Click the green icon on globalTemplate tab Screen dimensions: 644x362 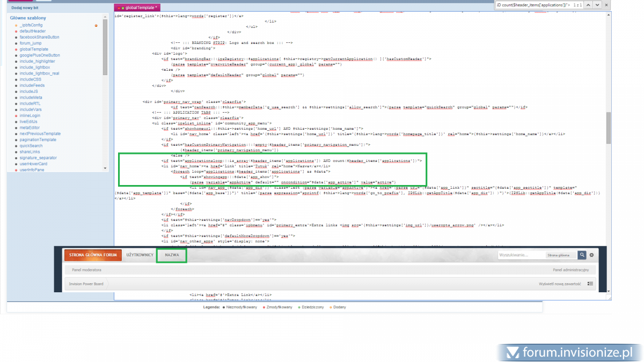[x=123, y=8]
